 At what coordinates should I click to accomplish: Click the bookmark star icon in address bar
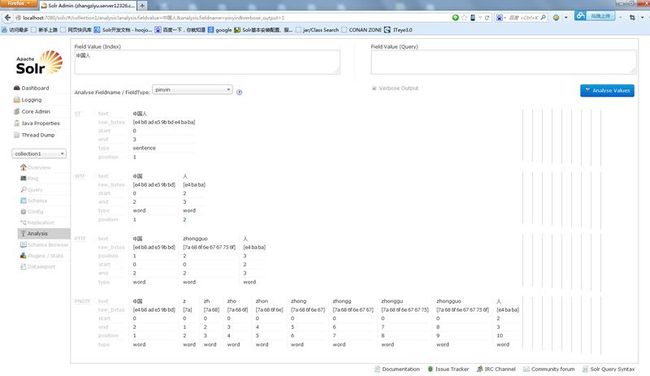(x=464, y=18)
